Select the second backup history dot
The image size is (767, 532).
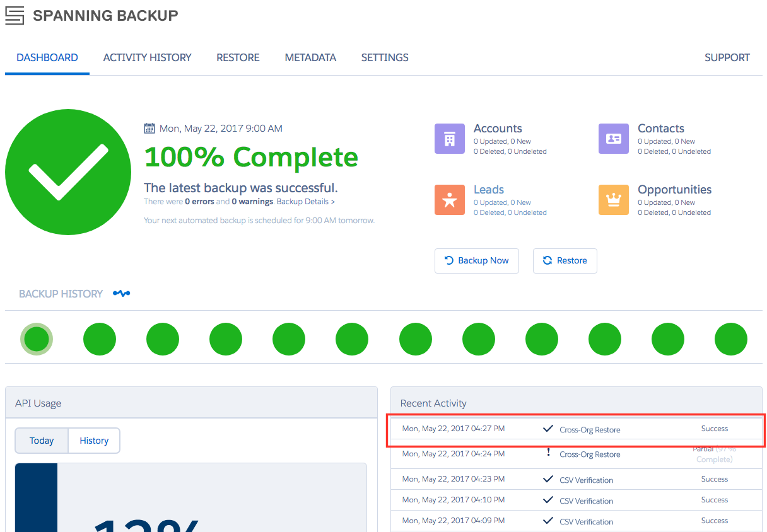[100, 339]
